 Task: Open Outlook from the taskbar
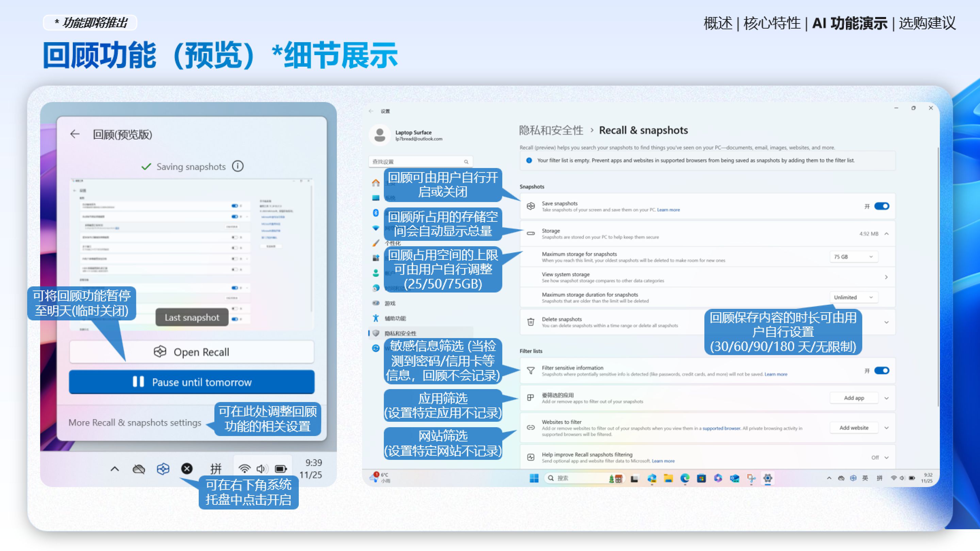pyautogui.click(x=735, y=478)
